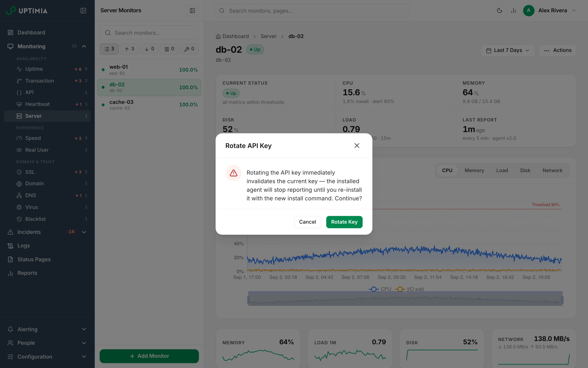This screenshot has width=588, height=368.
Task: Click Server breadcrumb link
Action: point(268,36)
